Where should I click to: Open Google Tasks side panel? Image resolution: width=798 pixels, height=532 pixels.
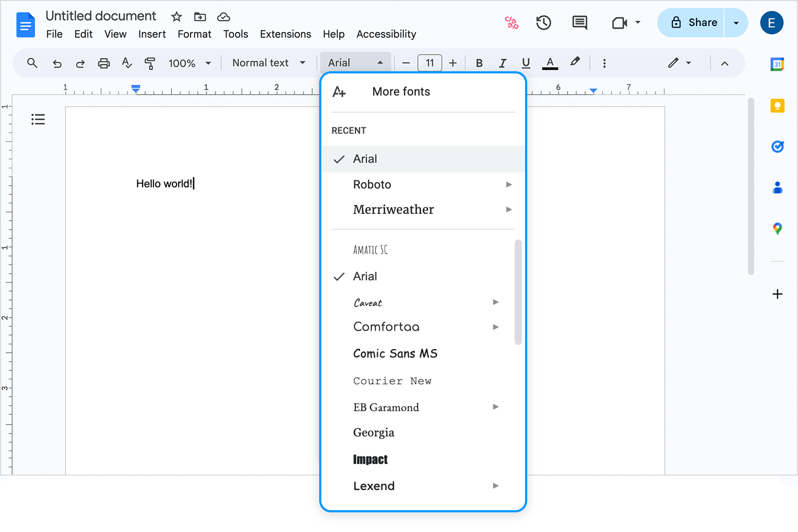[x=777, y=146]
